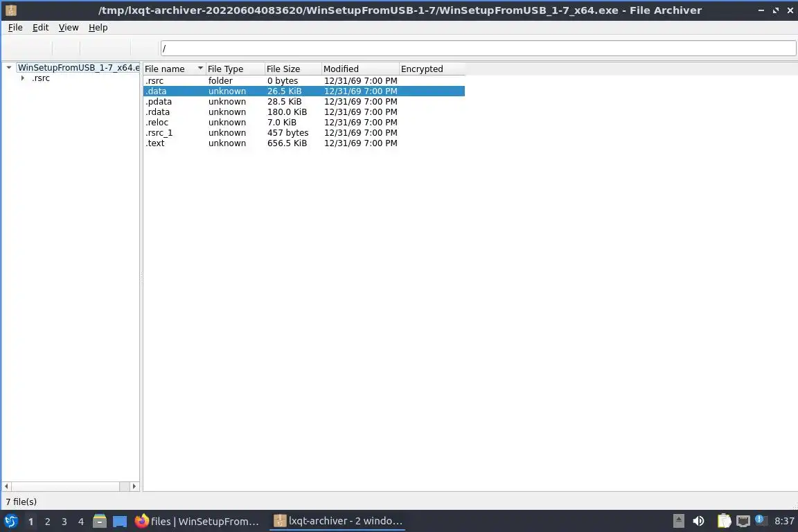Select the .data file row

[304, 91]
